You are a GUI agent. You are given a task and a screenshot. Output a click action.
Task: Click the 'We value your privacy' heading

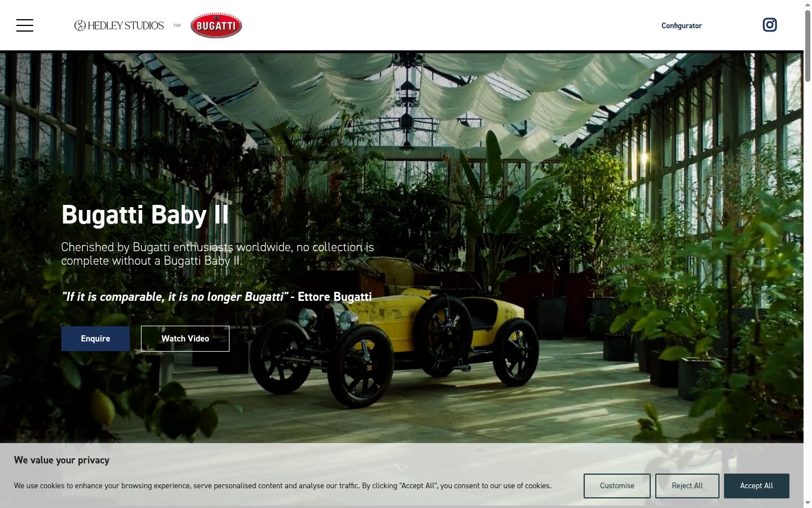pyautogui.click(x=61, y=460)
